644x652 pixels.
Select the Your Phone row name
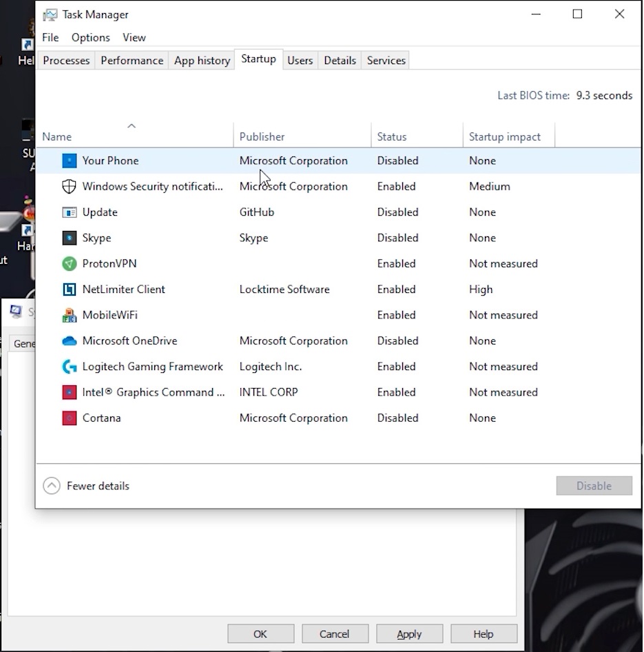110,161
